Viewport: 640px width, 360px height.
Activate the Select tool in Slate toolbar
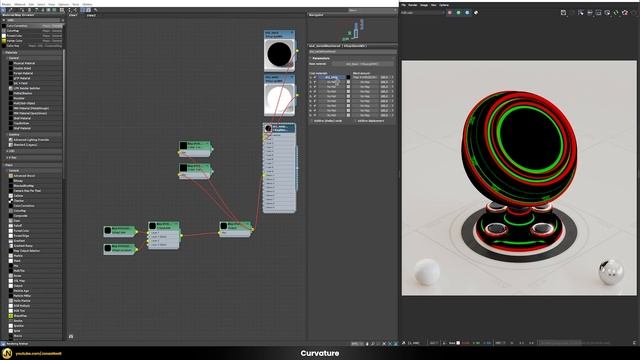[3, 10]
